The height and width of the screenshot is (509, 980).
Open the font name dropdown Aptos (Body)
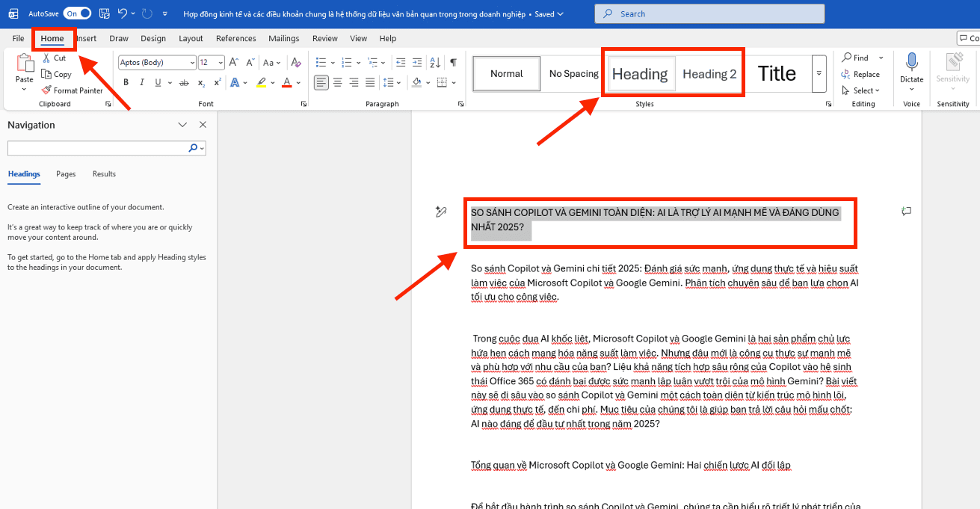(x=192, y=63)
